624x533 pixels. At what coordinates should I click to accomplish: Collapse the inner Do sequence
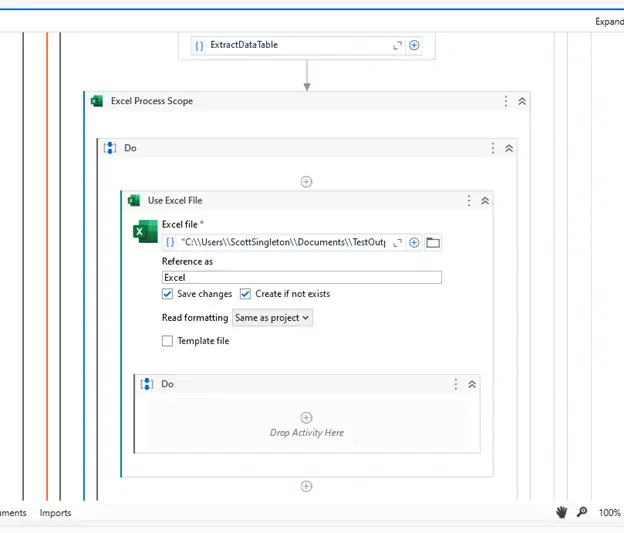click(x=472, y=384)
